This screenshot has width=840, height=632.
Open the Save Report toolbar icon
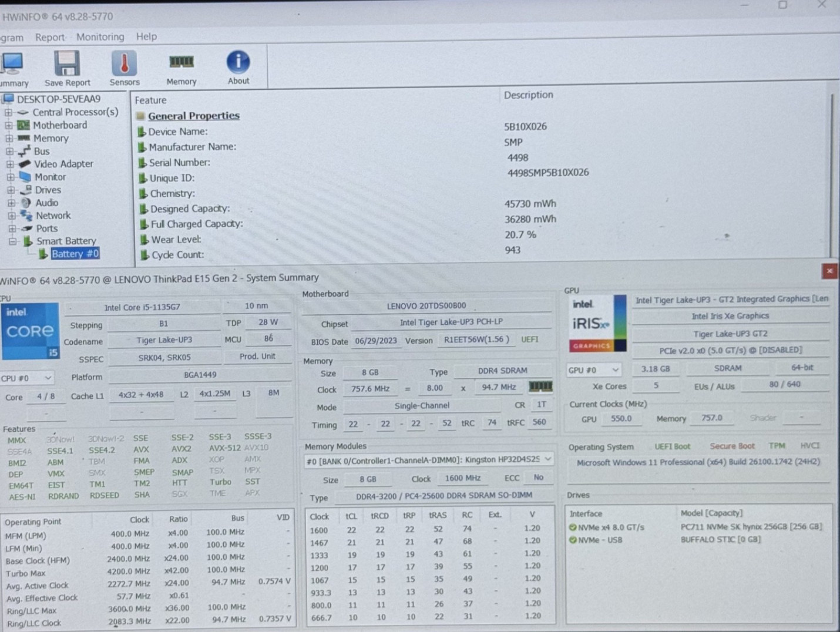[67, 63]
